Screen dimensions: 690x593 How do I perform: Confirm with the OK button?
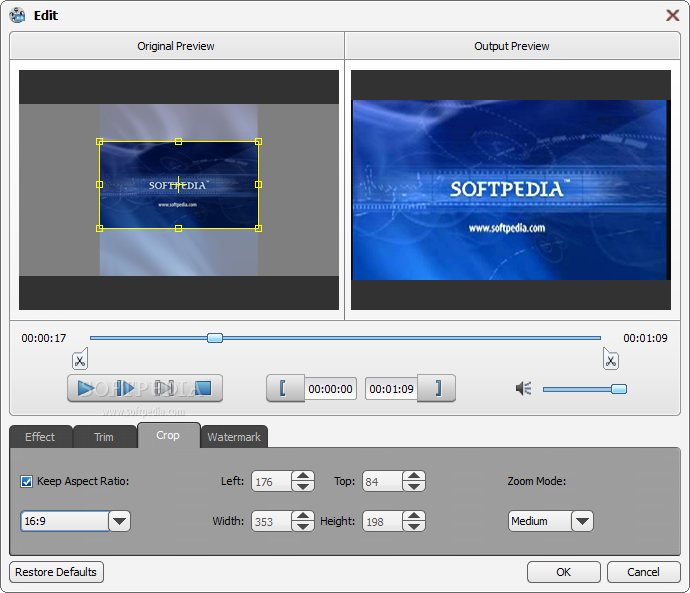[x=564, y=572]
